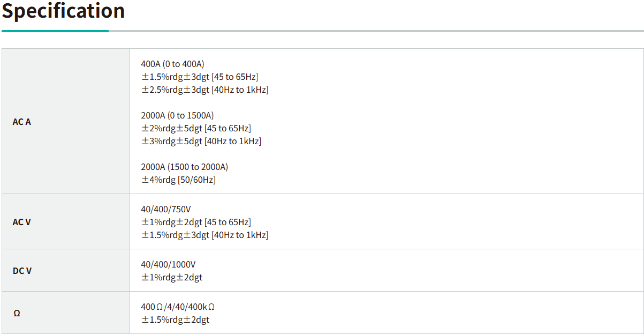Click the teal underline beneath Specification
The height and width of the screenshot is (334, 644).
coord(55,31)
